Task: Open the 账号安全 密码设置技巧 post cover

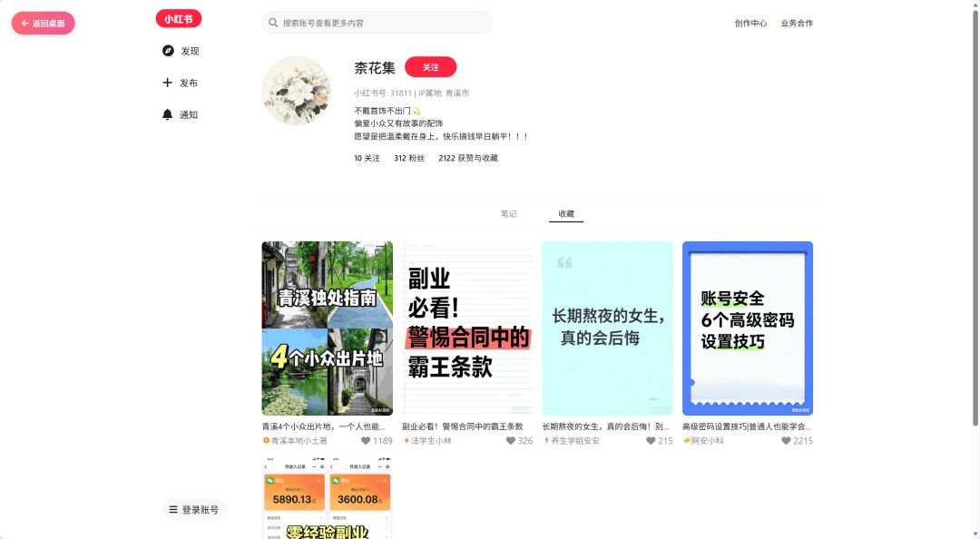Action: [x=748, y=328]
